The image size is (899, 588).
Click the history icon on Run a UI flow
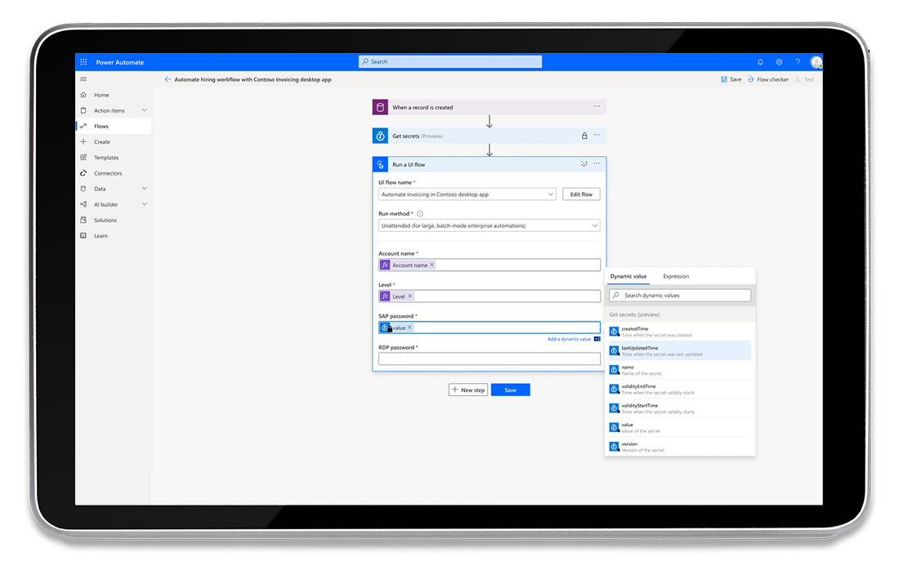(x=584, y=164)
